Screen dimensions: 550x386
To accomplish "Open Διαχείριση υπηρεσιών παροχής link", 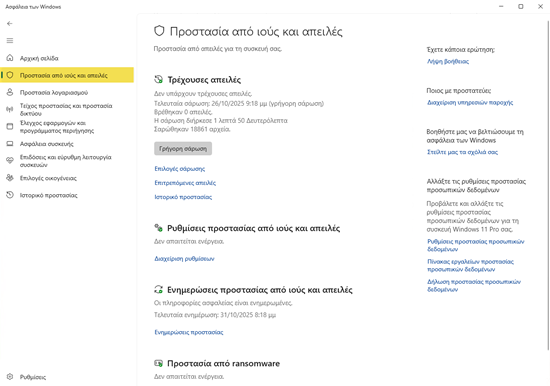I will point(470,102).
